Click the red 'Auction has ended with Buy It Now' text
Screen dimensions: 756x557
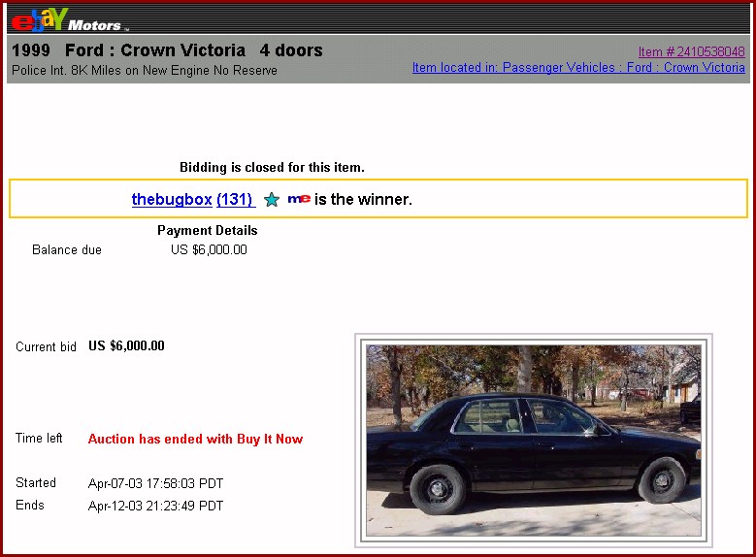coord(195,439)
